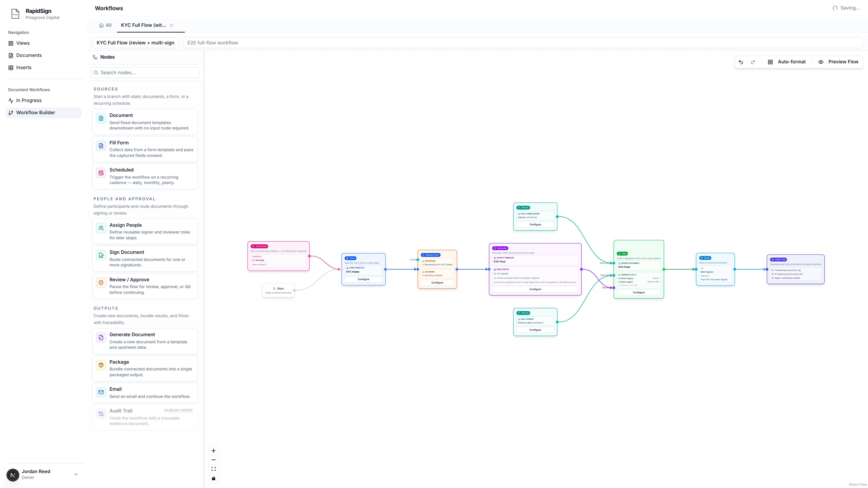Screen dimensions: 868x488
Task: Click the RapidSign logo icon
Action: click(15, 14)
